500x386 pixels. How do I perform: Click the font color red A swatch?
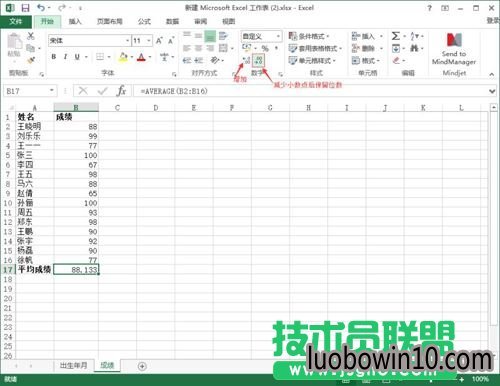(142, 57)
